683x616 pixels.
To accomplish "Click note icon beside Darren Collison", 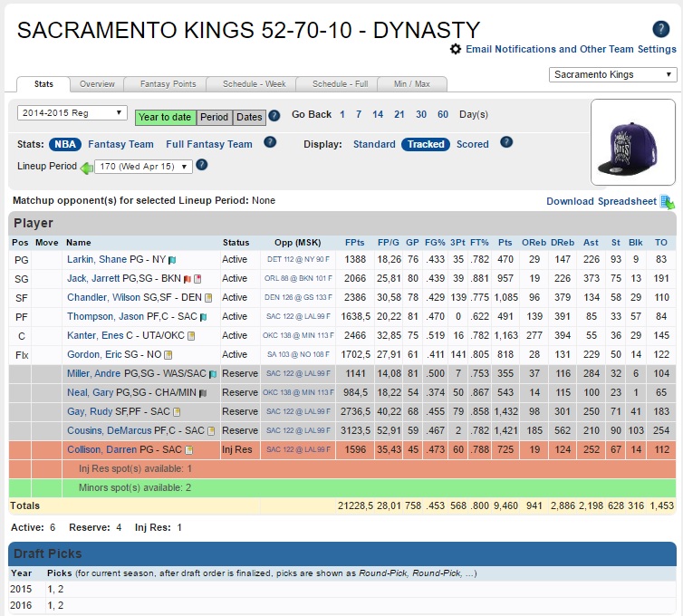I will coord(189,450).
